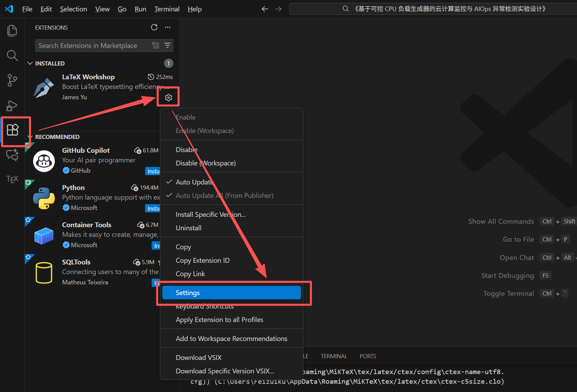Click the search icon in command center

point(345,9)
